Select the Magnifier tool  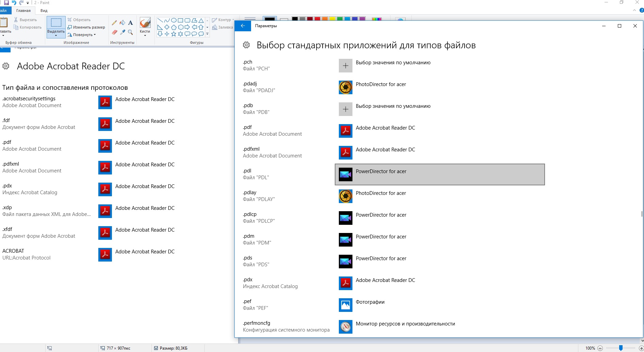tap(131, 32)
